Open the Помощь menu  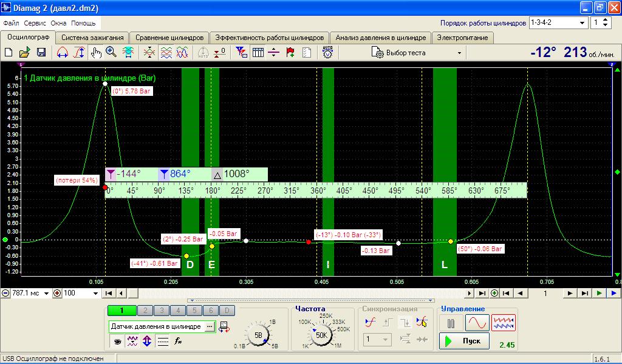tap(83, 23)
